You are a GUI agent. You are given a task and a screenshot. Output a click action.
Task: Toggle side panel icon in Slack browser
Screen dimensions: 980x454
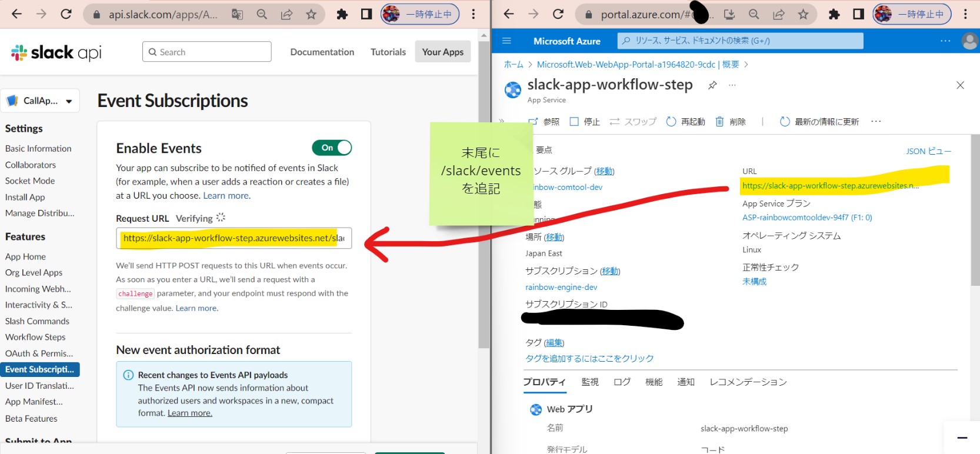click(366, 14)
